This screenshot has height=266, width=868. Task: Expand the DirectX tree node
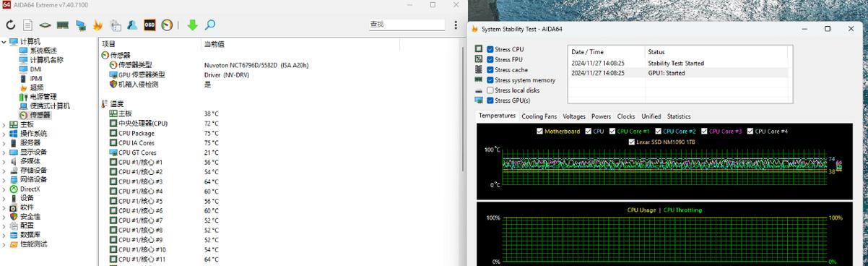point(4,189)
